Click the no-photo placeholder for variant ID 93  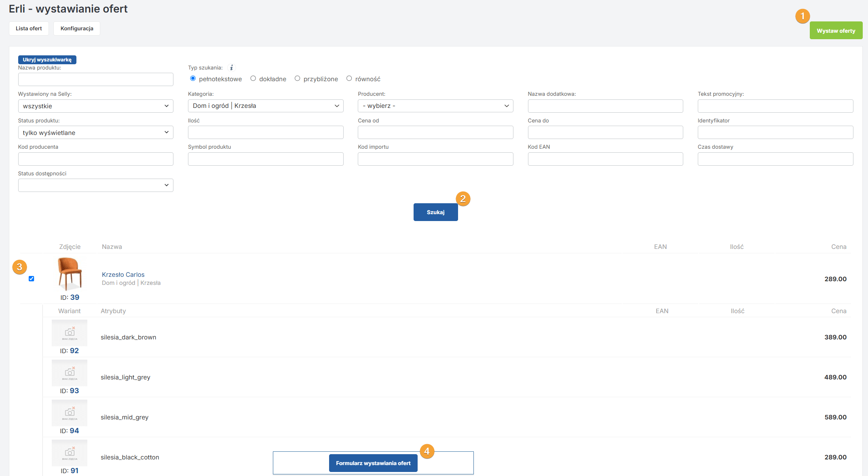tap(70, 373)
